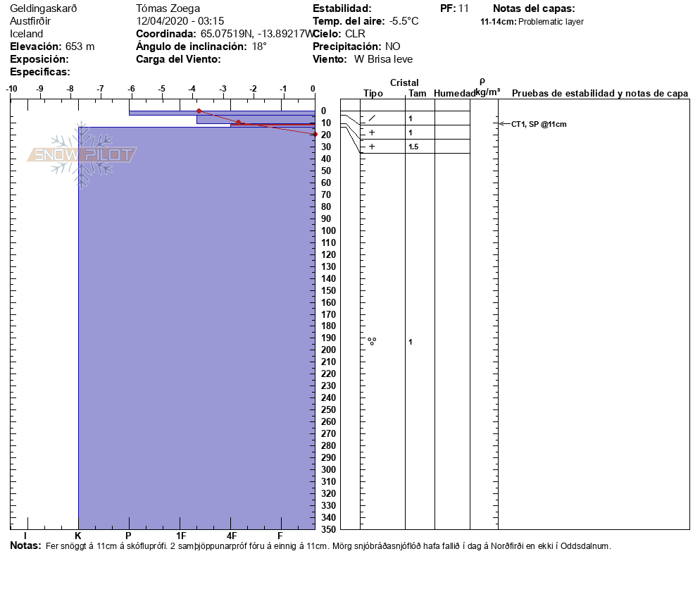Click the arrow pointing to CT1, SP @11cm

[504, 124]
